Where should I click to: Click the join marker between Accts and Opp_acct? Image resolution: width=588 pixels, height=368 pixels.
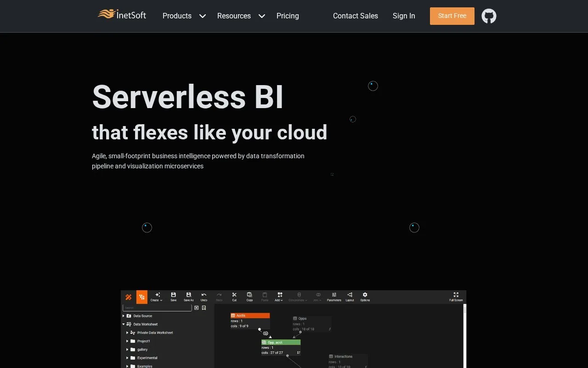coord(266,333)
